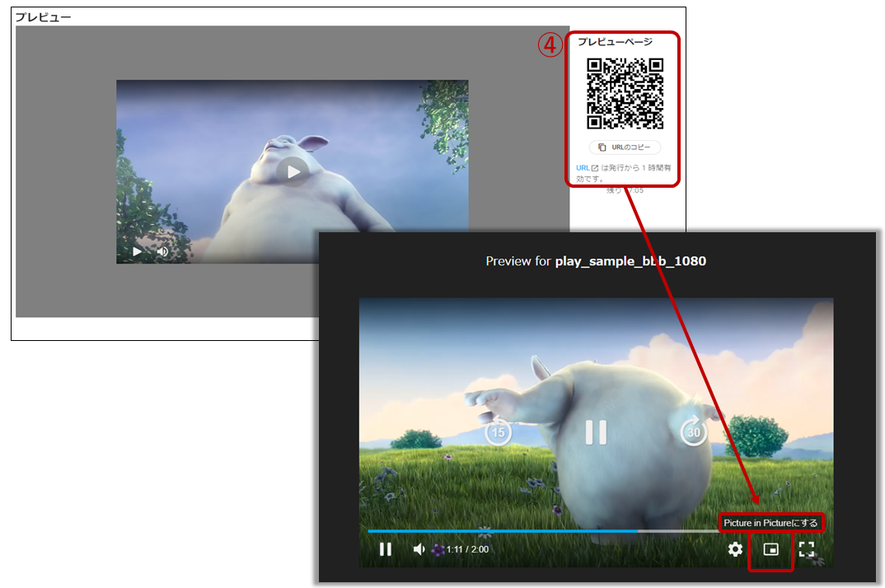Image resolution: width=885 pixels, height=588 pixels.
Task: Click small play icon in preview control bar
Action: (138, 251)
